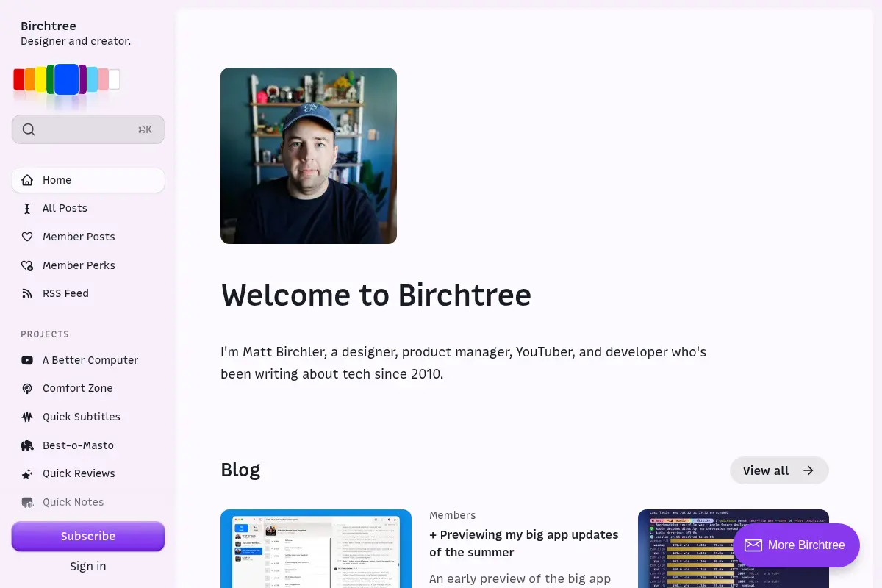
Task: Click the Quick Reviews stars icon
Action: [27, 474]
